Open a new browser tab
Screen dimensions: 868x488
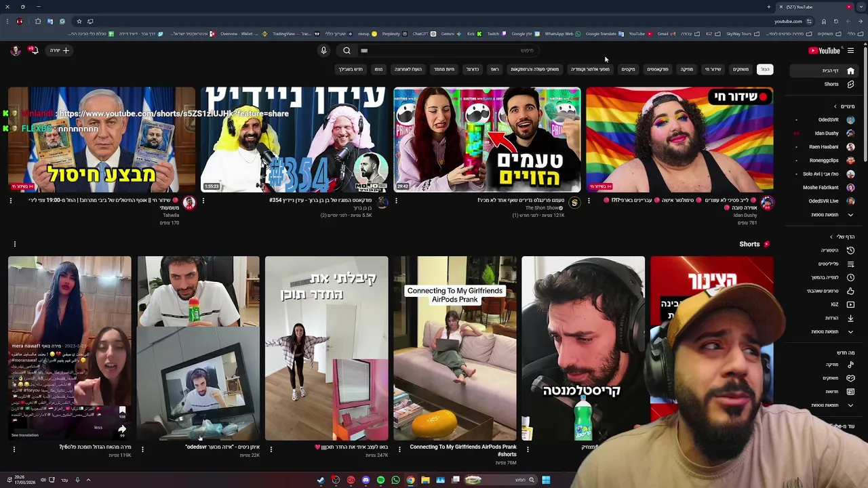(x=769, y=7)
